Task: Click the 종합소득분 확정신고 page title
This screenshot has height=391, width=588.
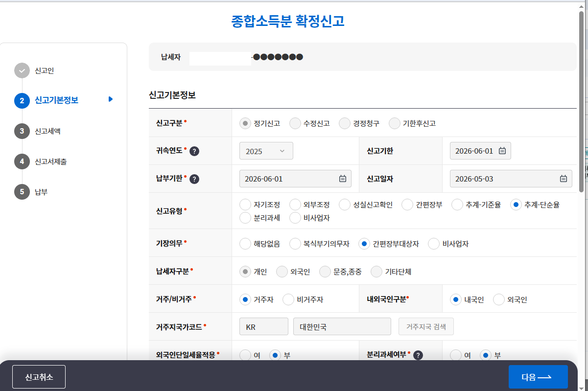Action: (287, 21)
